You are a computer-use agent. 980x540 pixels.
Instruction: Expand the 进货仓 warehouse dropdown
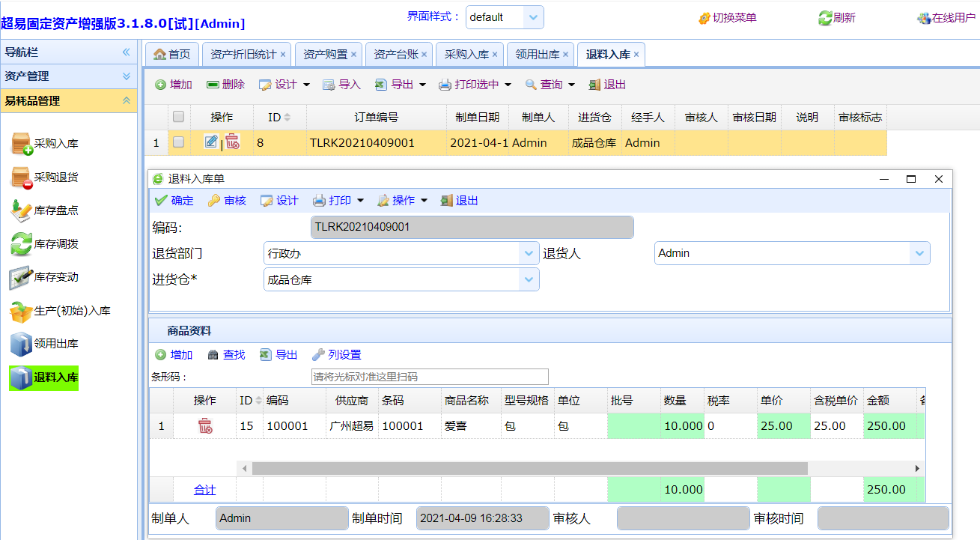click(x=529, y=279)
